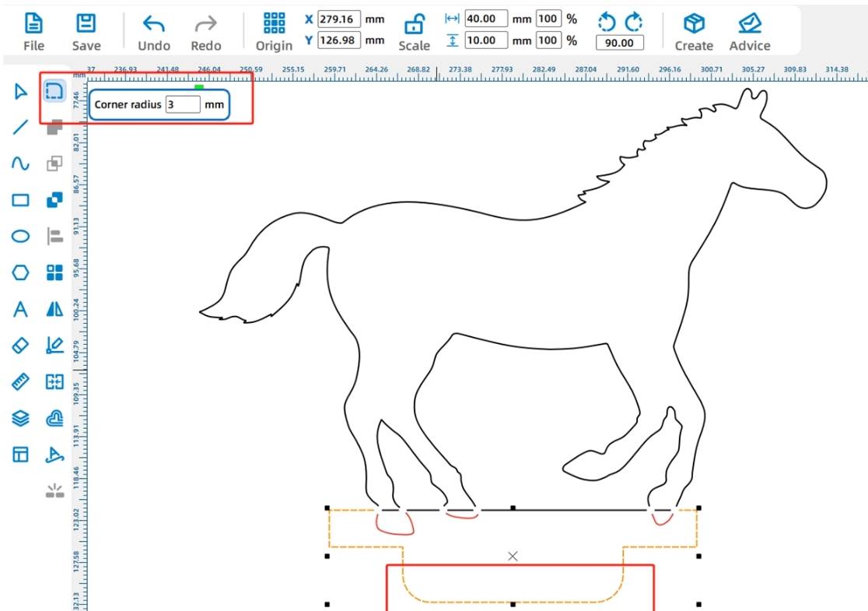Click the Create 3D button
Image resolution: width=868 pixels, height=611 pixels.
pos(694,31)
